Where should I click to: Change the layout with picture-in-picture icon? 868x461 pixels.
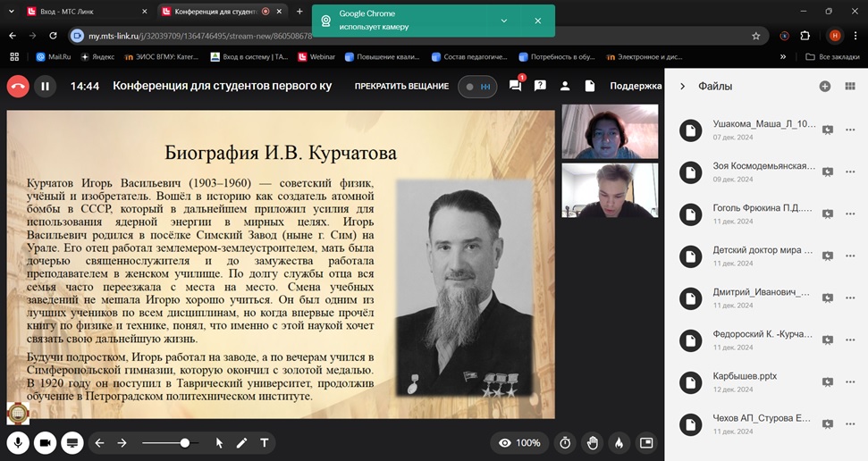tap(646, 443)
